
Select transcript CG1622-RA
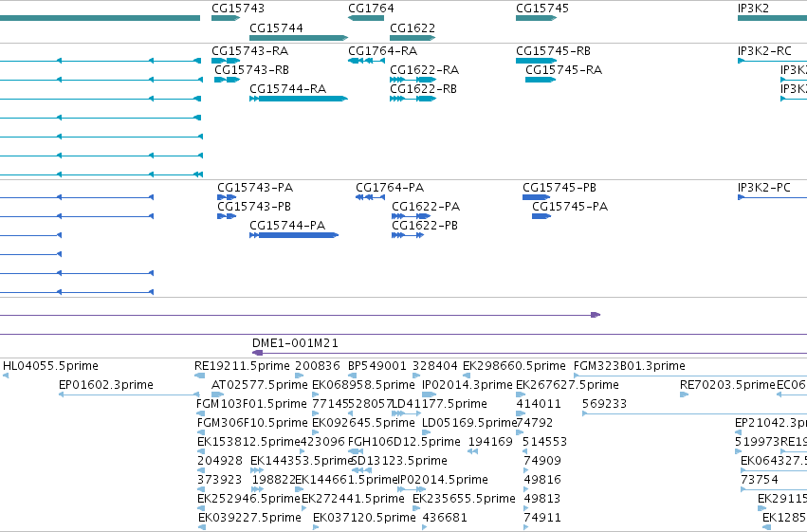[425, 70]
